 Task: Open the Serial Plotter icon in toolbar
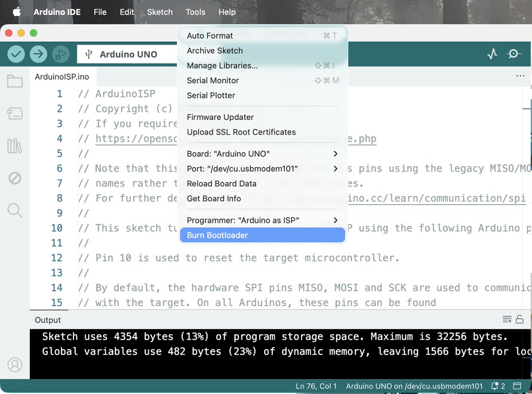[492, 54]
